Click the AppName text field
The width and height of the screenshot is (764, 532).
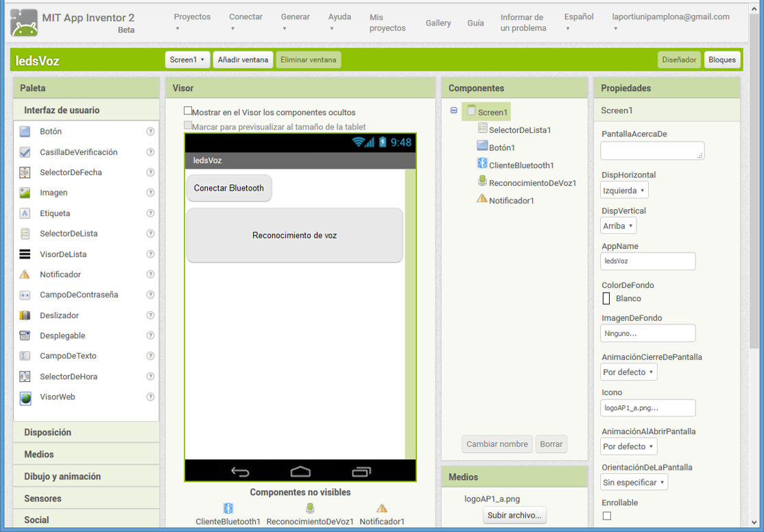pos(647,261)
